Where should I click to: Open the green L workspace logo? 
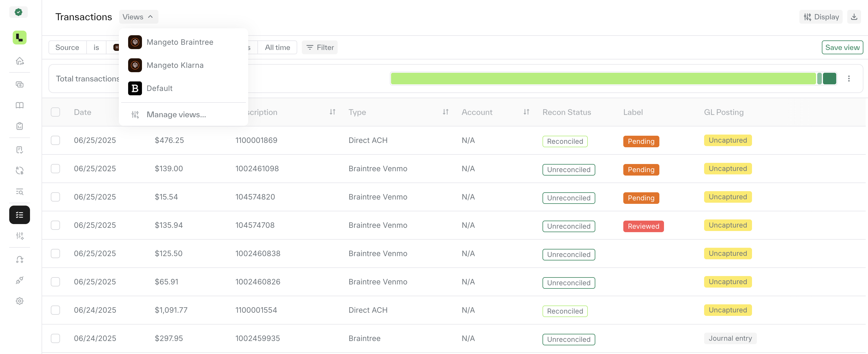point(20,38)
